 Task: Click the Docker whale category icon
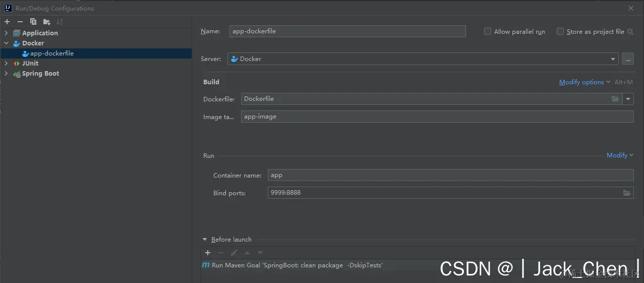tap(17, 43)
